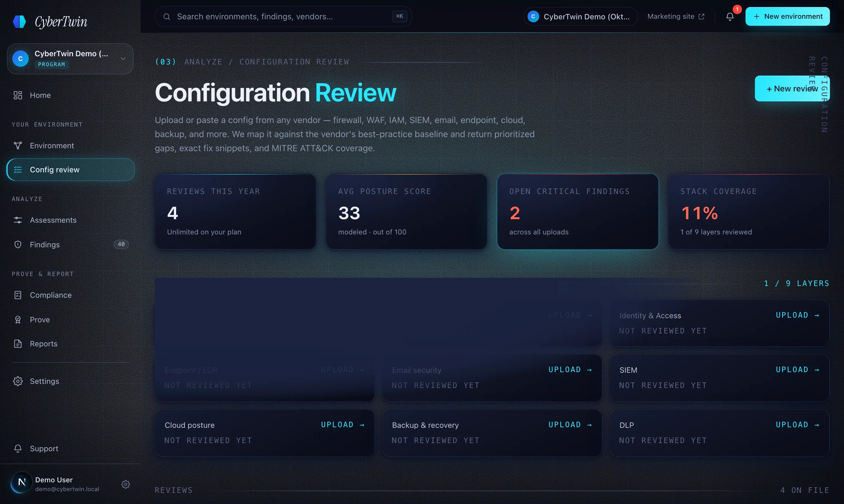Viewport: 844px width, 504px height.
Task: Upload config for Identity & Access
Action: (x=797, y=315)
